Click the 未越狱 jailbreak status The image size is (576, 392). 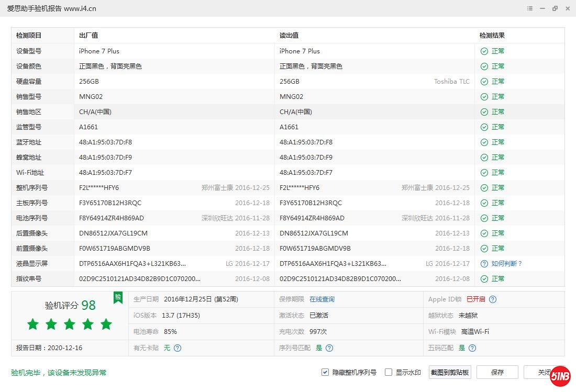click(468, 316)
